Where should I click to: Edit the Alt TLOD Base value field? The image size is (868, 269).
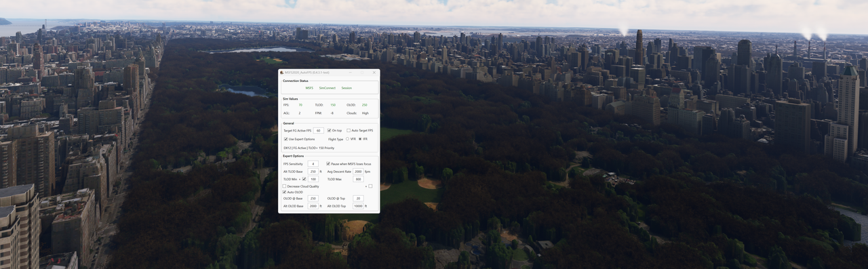313,171
